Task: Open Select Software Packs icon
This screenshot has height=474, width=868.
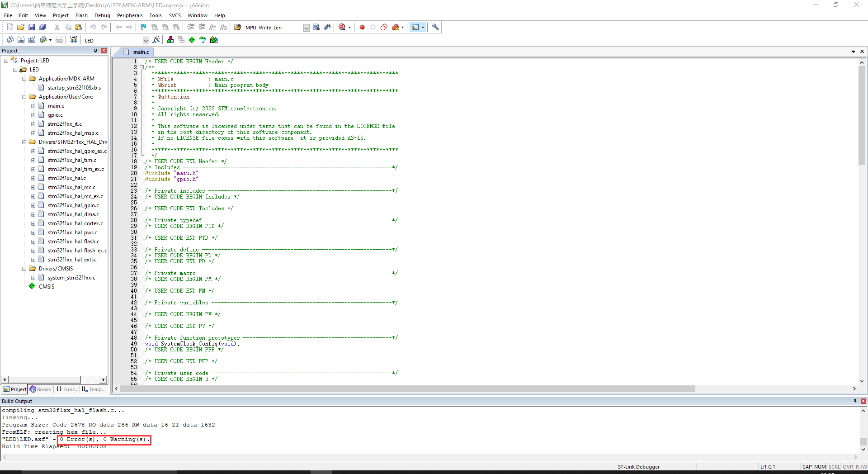Action: [x=203, y=40]
